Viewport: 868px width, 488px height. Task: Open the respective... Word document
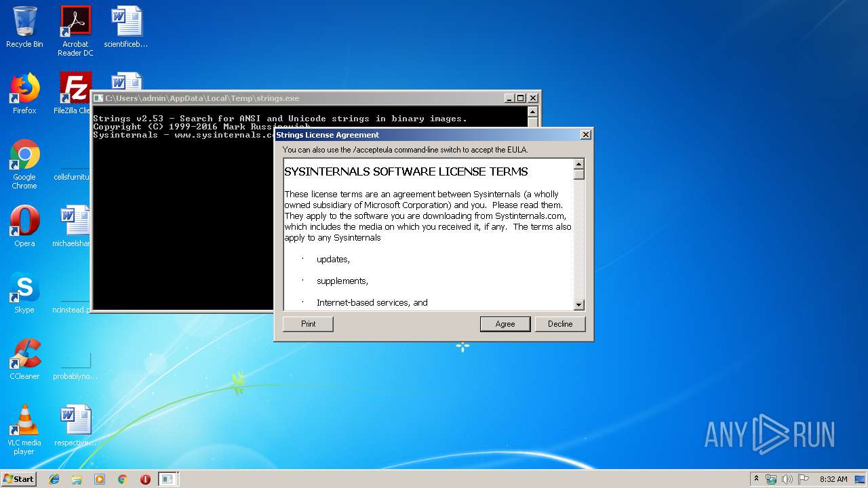pyautogui.click(x=75, y=426)
